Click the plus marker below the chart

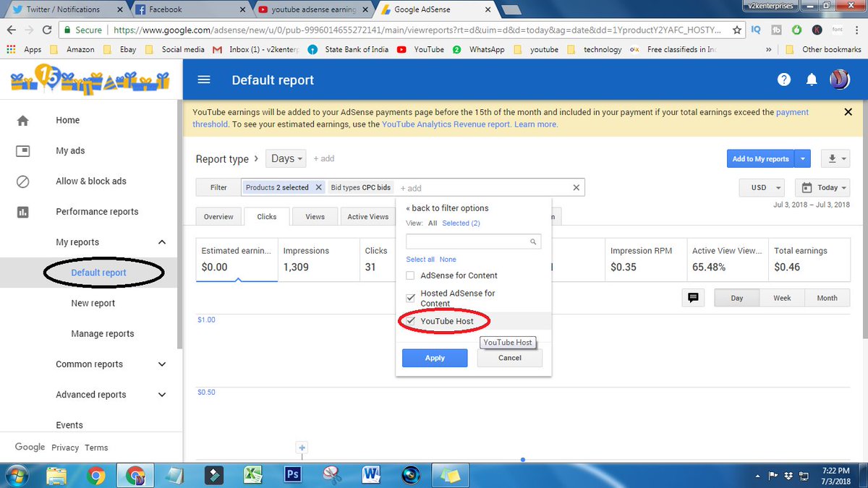(302, 448)
